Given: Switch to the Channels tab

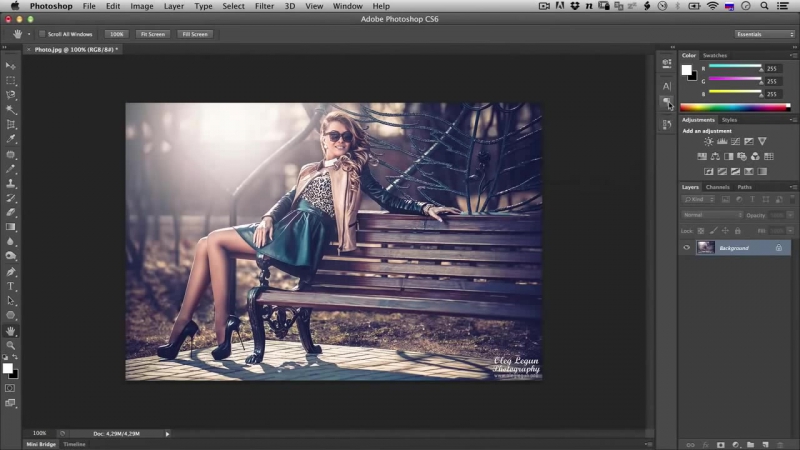Looking at the screenshot, I should coord(718,187).
